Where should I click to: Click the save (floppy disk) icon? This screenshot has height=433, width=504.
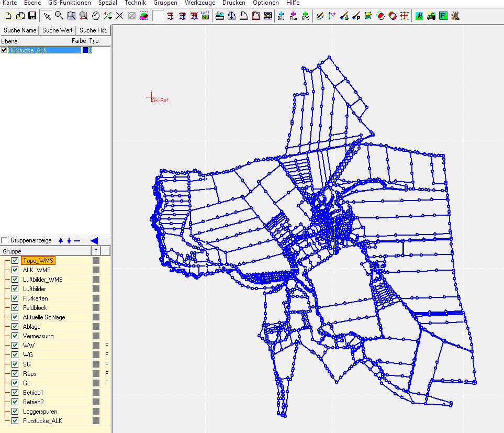32,16
